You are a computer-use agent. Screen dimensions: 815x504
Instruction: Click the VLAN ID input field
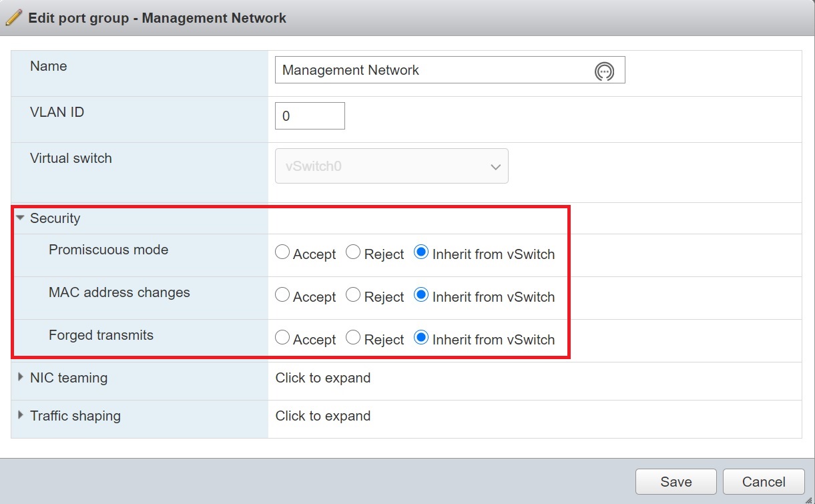pyautogui.click(x=310, y=116)
